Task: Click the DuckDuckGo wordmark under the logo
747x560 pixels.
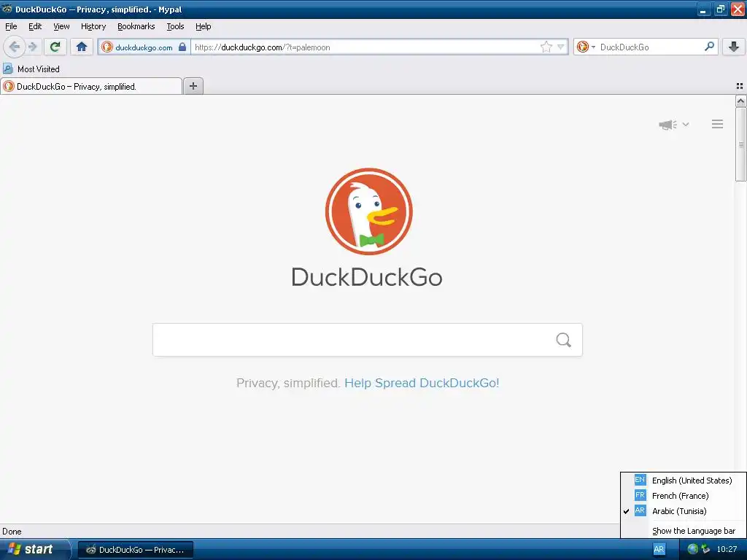Action: coord(367,276)
